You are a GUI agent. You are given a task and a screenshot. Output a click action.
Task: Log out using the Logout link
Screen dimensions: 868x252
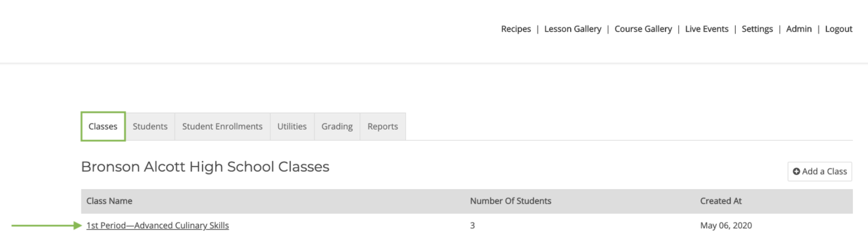click(x=839, y=29)
